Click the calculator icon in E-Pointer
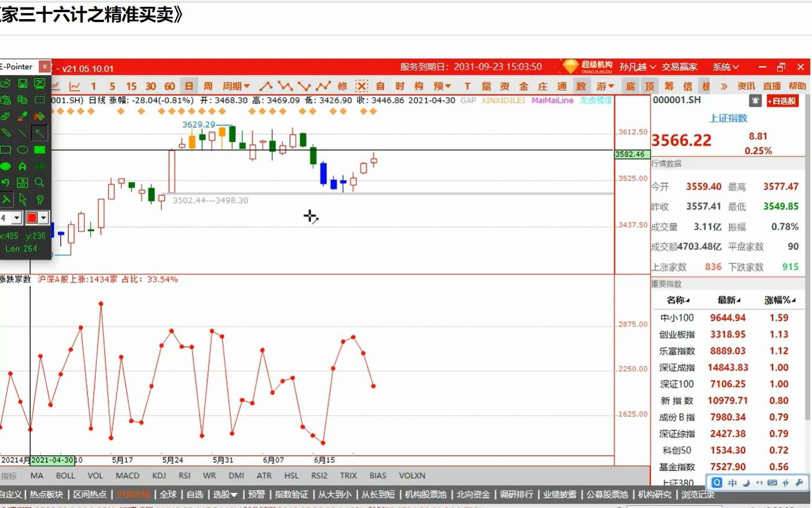The image size is (812, 508). tap(23, 183)
